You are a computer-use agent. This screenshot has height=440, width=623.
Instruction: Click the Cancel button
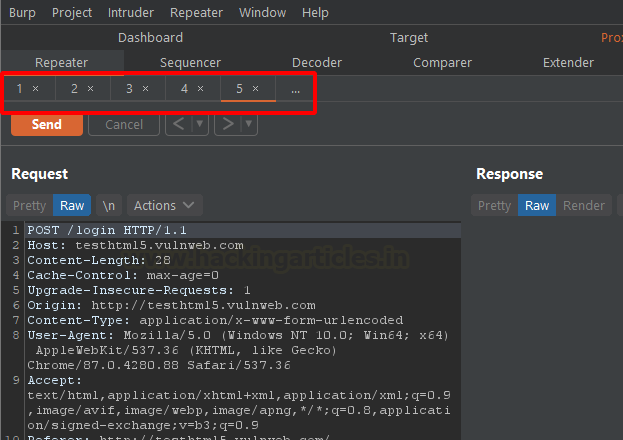124,125
